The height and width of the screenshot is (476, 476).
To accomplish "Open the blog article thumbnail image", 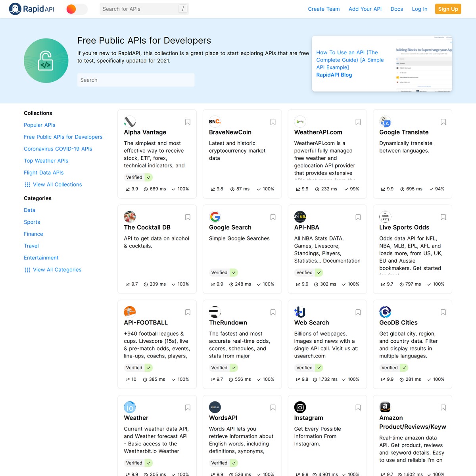I will click(423, 63).
